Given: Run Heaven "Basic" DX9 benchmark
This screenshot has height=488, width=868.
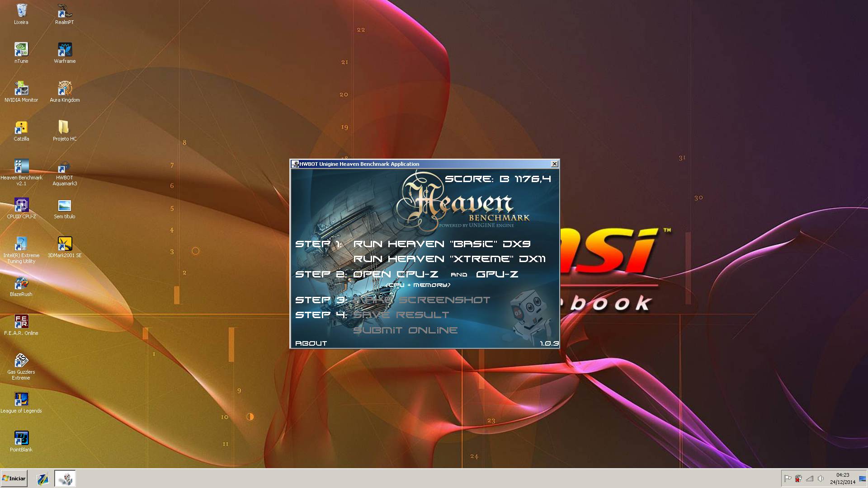Looking at the screenshot, I should click(442, 244).
